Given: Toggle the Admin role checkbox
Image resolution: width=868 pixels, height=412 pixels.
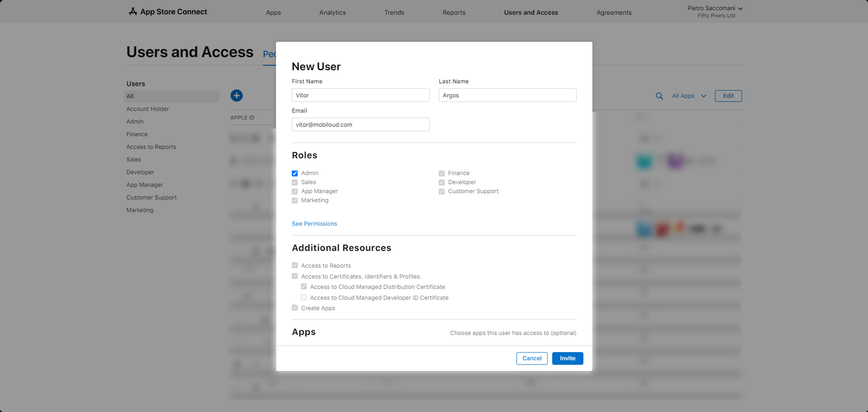Looking at the screenshot, I should point(295,173).
